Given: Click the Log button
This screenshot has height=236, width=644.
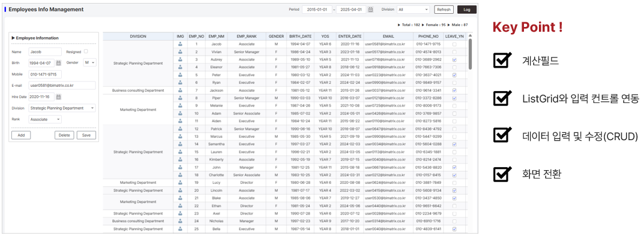Looking at the screenshot, I should point(466,10).
